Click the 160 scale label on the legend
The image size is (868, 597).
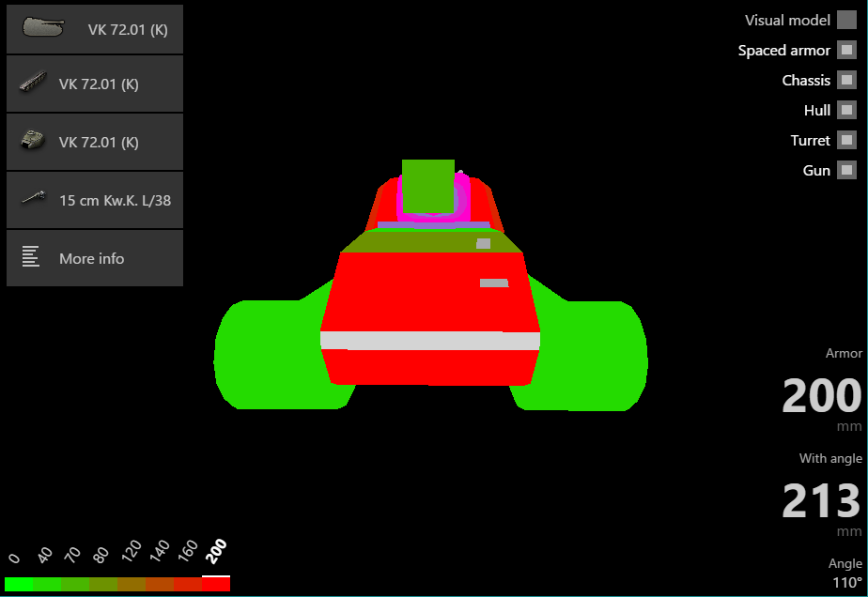point(188,551)
